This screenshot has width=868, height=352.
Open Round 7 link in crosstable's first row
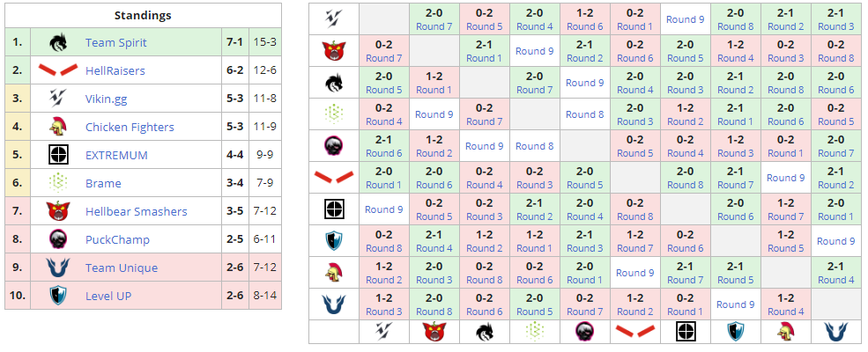tap(434, 26)
